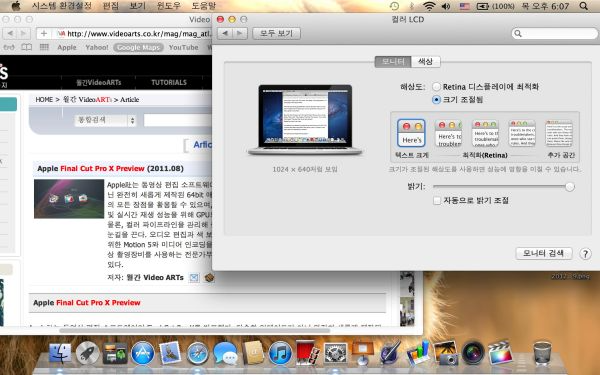Open volume control in menu bar
Image resolution: width=600 pixels, height=375 pixels.
pos(446,6)
